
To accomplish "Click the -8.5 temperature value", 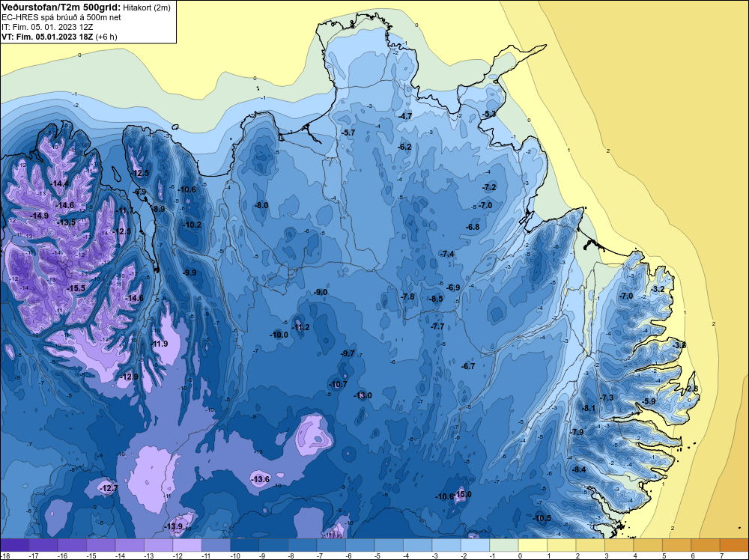I will [x=436, y=299].
